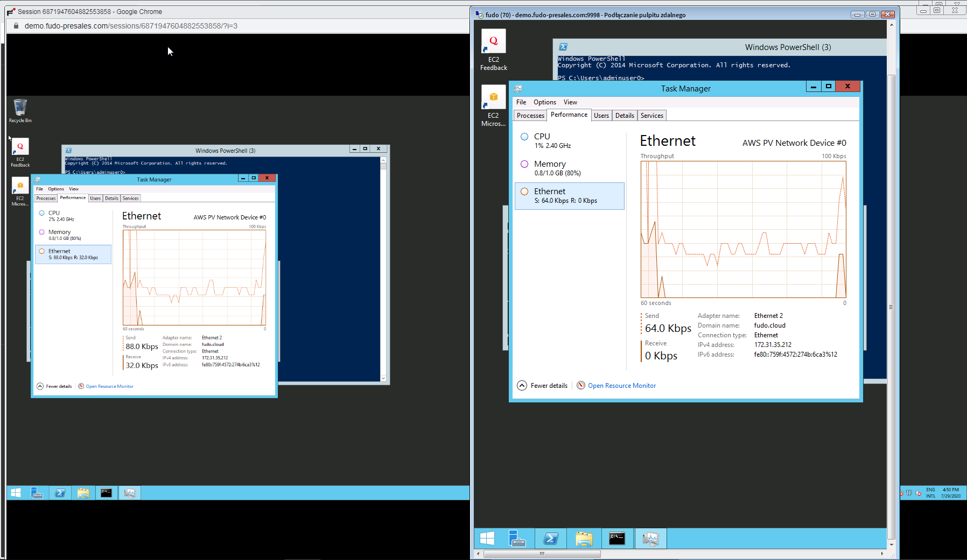
Task: Collapse with Fewer details in large Task Manager
Action: [542, 385]
